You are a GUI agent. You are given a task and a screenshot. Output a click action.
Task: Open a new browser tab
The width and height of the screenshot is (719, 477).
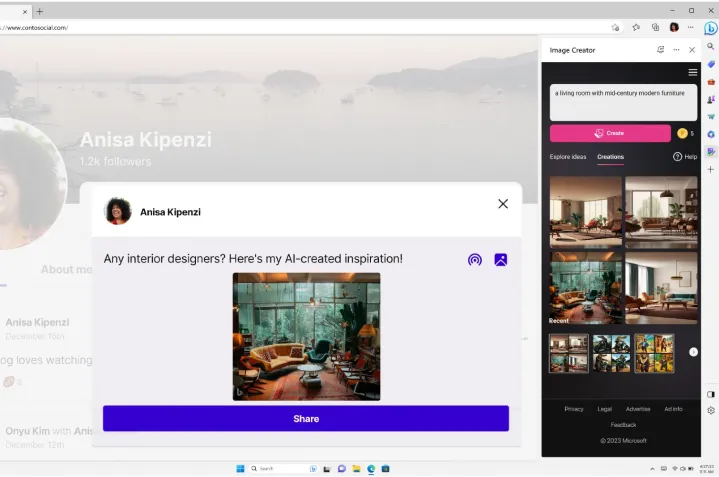pyautogui.click(x=39, y=11)
